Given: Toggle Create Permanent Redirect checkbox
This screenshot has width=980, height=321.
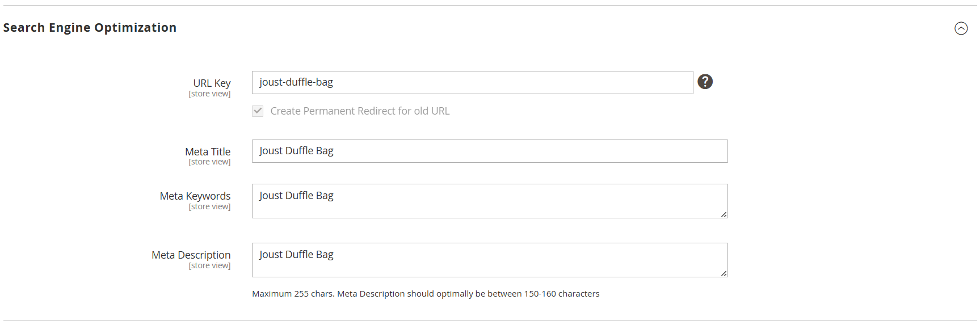Looking at the screenshot, I should (258, 111).
